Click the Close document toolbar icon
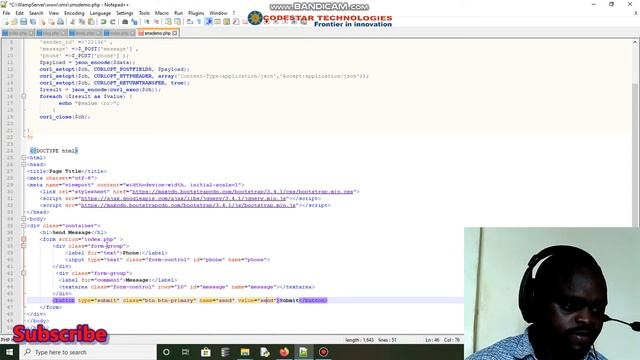This screenshot has width=640, height=360. pyautogui.click(x=42, y=22)
